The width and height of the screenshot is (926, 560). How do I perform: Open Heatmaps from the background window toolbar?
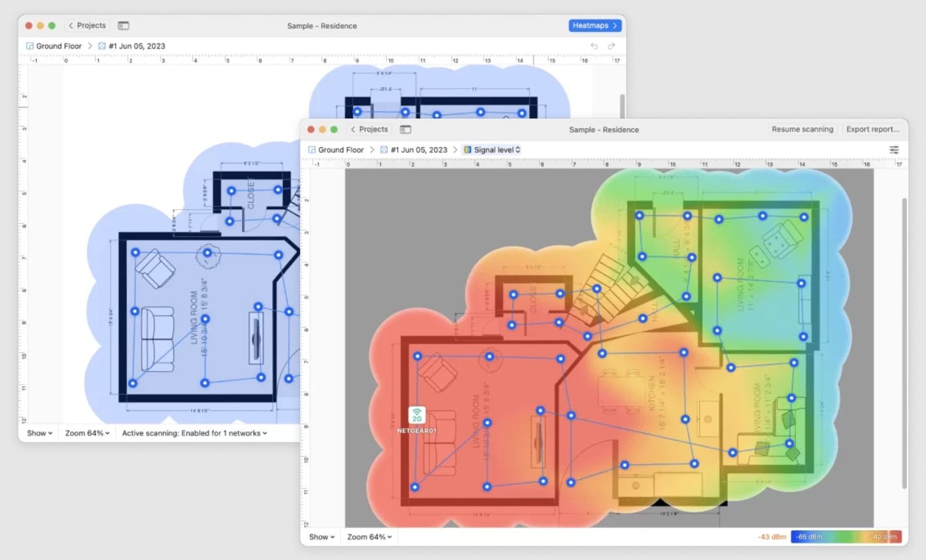tap(594, 25)
